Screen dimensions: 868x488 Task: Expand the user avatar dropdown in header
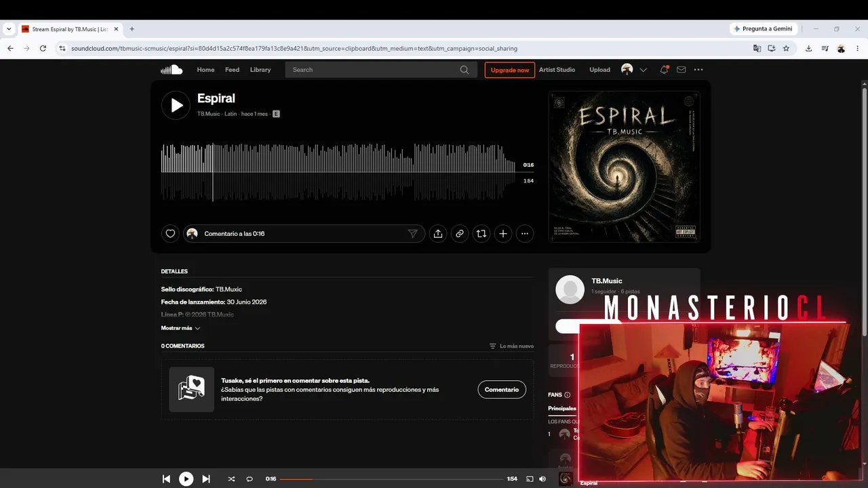click(644, 70)
